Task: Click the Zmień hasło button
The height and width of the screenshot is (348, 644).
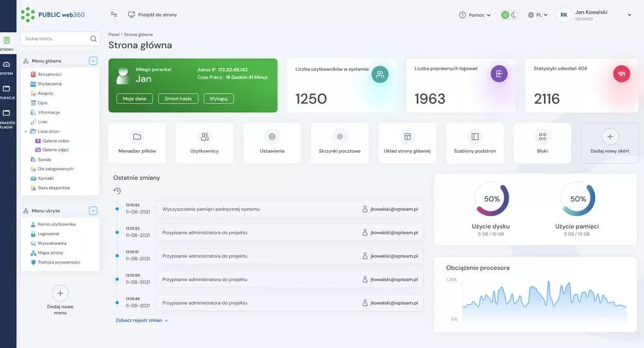Action: click(x=178, y=99)
